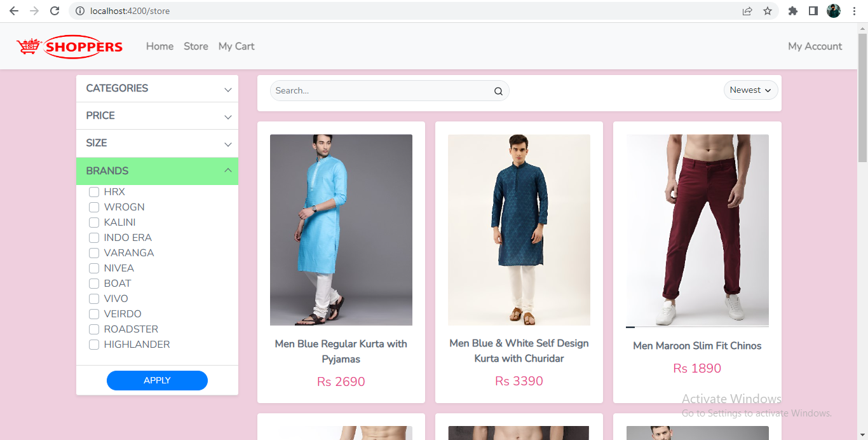Go to the My Cart menu item

tap(236, 46)
